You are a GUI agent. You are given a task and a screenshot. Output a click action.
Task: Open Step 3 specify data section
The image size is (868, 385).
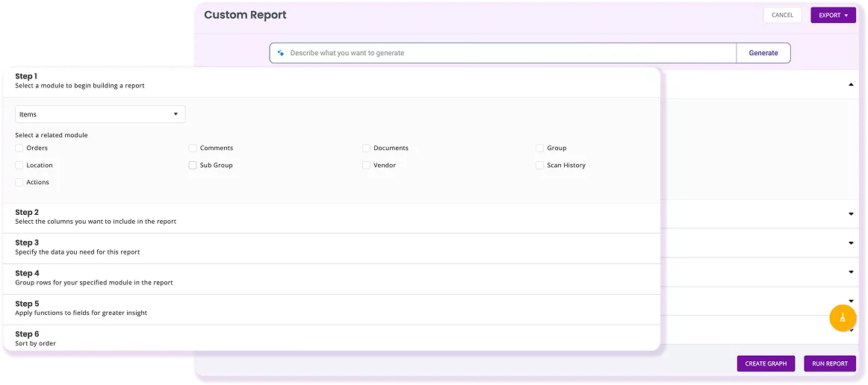click(x=332, y=248)
